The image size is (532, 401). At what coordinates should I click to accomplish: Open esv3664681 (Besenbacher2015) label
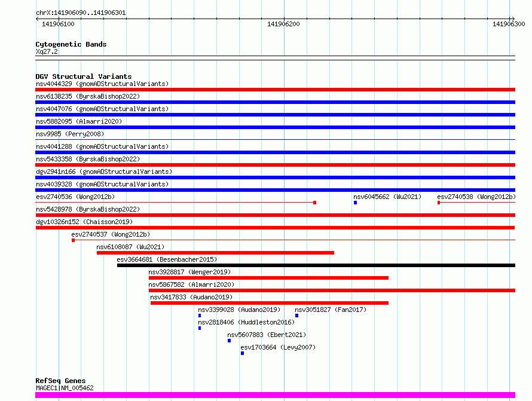[167, 259]
